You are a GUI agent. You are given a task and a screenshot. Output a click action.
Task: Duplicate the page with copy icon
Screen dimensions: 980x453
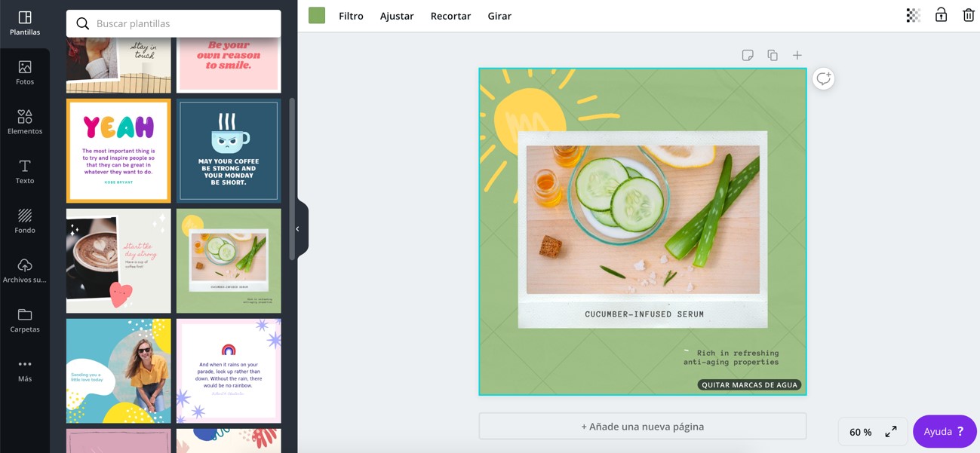click(x=773, y=55)
